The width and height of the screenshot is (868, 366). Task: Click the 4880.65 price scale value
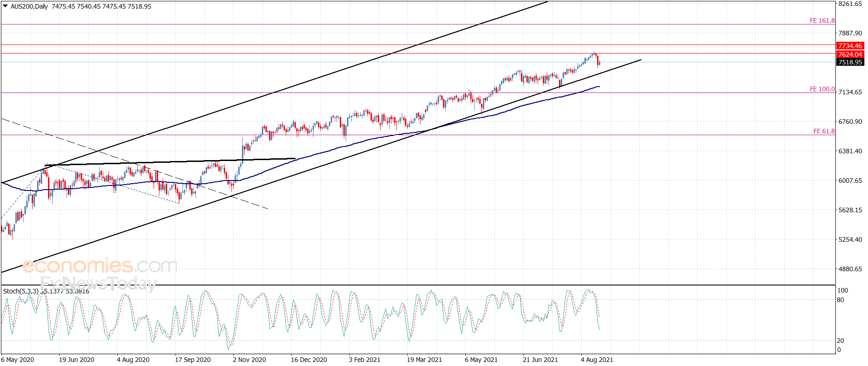coord(850,269)
